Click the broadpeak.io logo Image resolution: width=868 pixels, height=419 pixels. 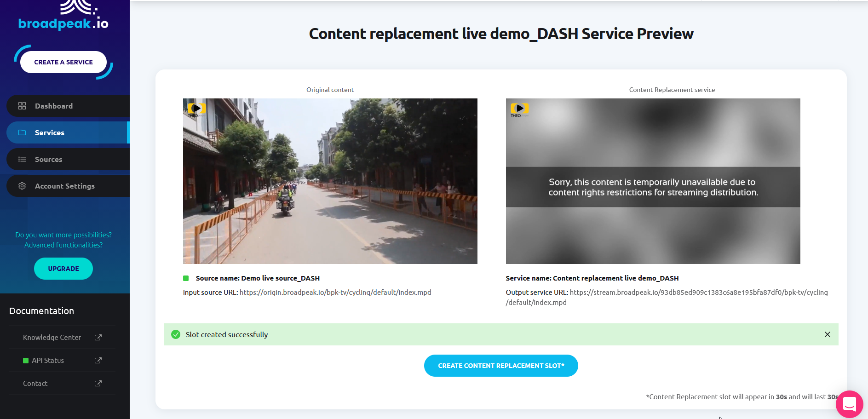tap(63, 16)
